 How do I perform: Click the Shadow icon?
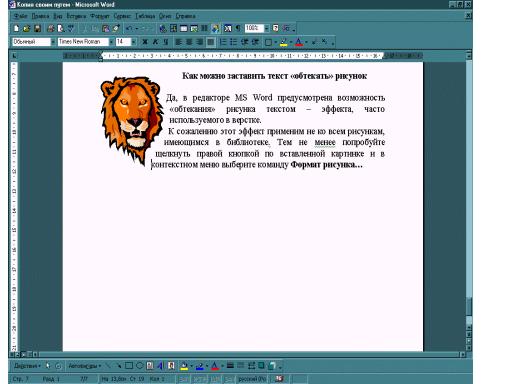pos(261,366)
